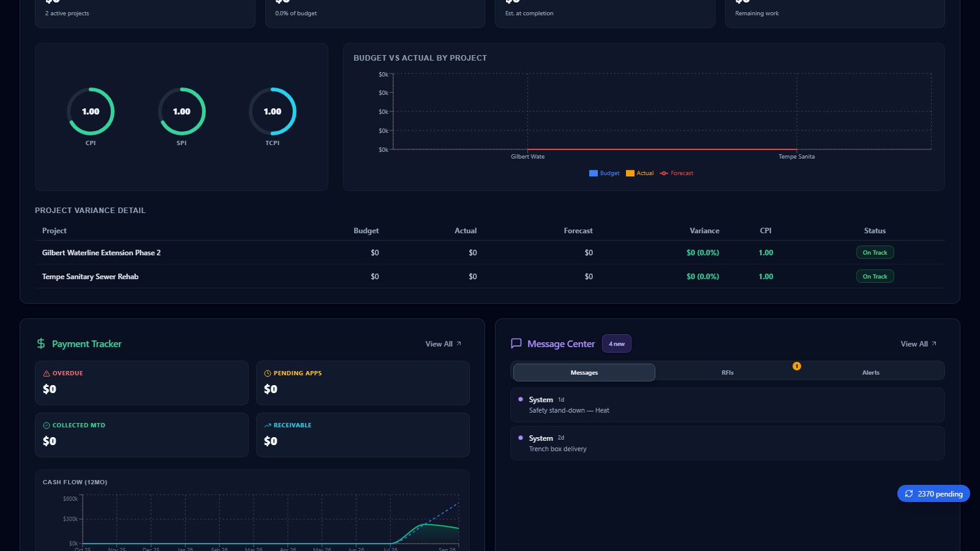Click the Message Center chat bubble icon
The image size is (980, 551).
[x=516, y=343]
